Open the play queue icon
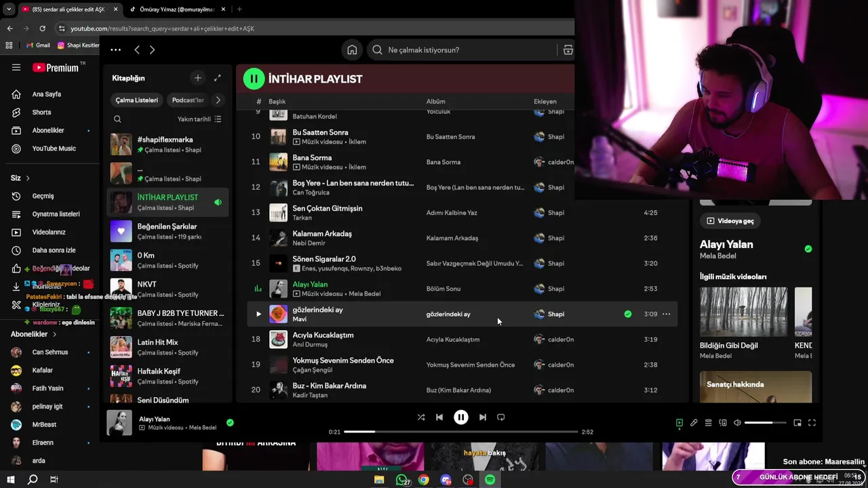Image resolution: width=868 pixels, height=488 pixels. (708, 423)
